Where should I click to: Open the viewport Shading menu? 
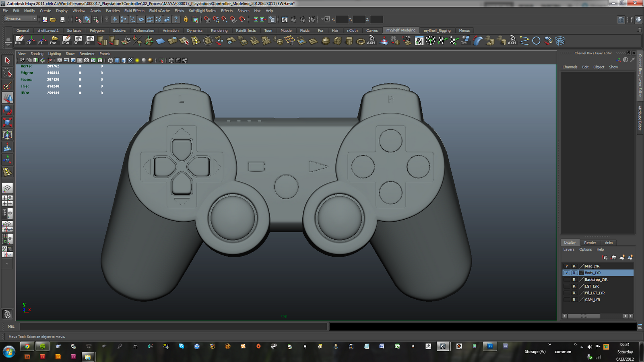tap(37, 53)
